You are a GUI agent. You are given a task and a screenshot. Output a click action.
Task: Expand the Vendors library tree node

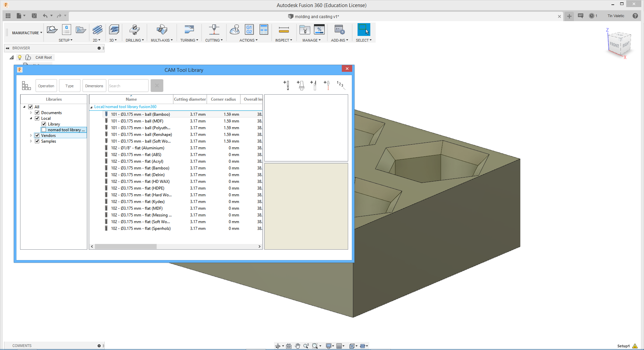[31, 136]
